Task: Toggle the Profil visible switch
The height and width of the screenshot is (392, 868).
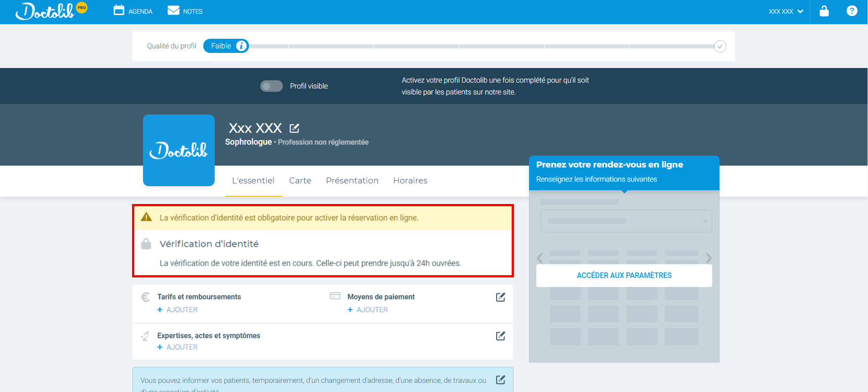Action: (271, 86)
